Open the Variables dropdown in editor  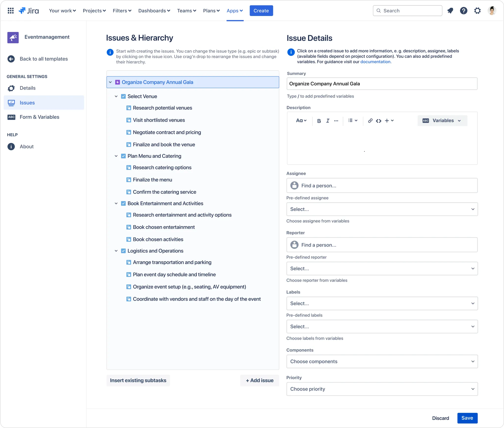442,121
